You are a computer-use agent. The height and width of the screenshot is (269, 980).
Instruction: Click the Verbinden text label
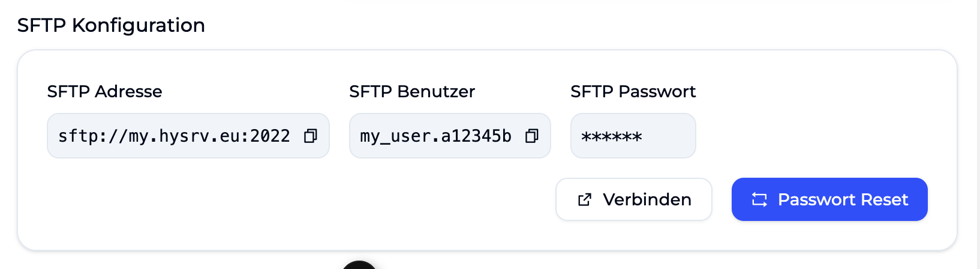tap(647, 199)
